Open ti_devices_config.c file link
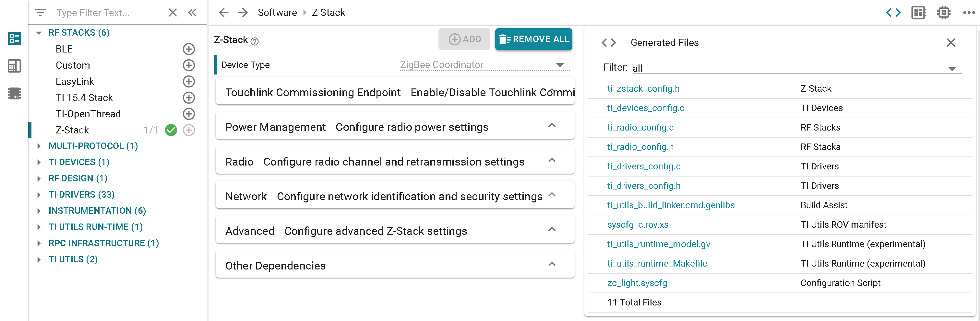This screenshot has width=980, height=321. tap(646, 108)
